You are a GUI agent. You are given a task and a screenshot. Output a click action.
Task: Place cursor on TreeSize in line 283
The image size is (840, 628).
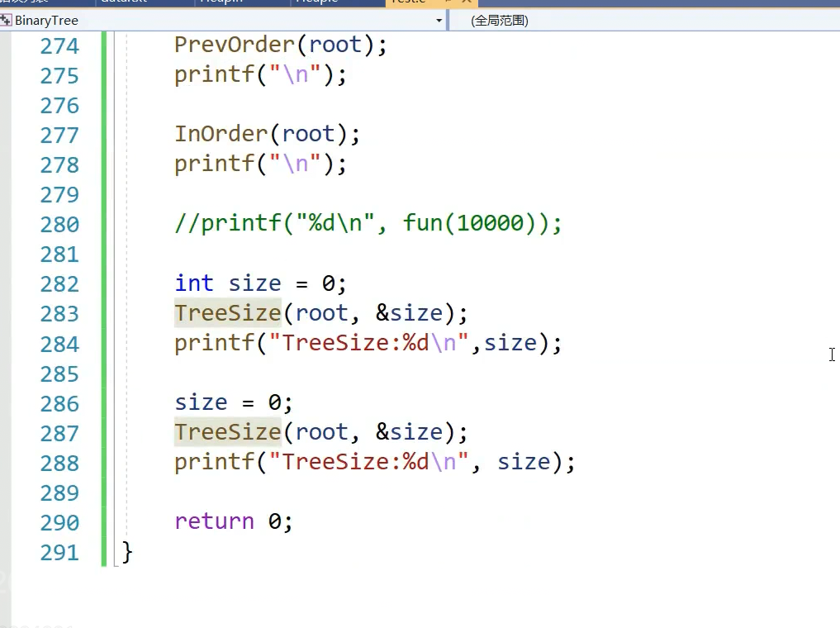[x=228, y=313]
